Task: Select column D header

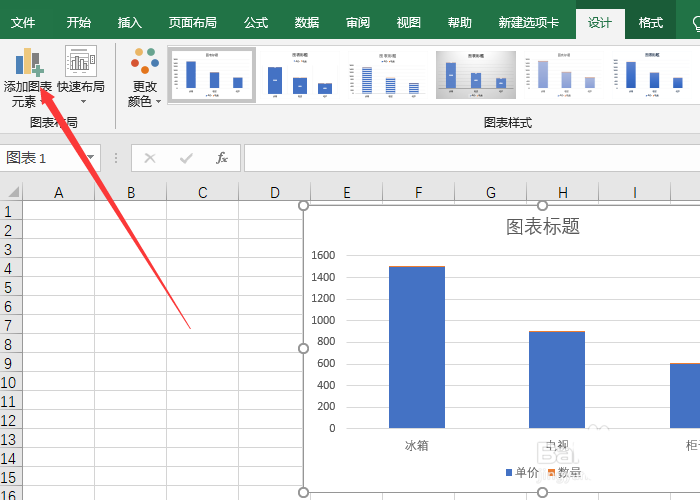Action: pyautogui.click(x=275, y=192)
